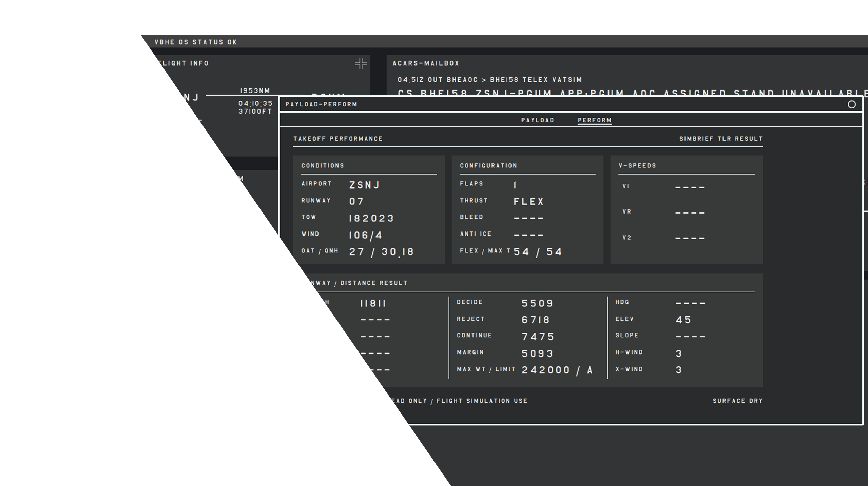Click the SURFACE DRY indicator
The height and width of the screenshot is (486, 868).
point(738,401)
